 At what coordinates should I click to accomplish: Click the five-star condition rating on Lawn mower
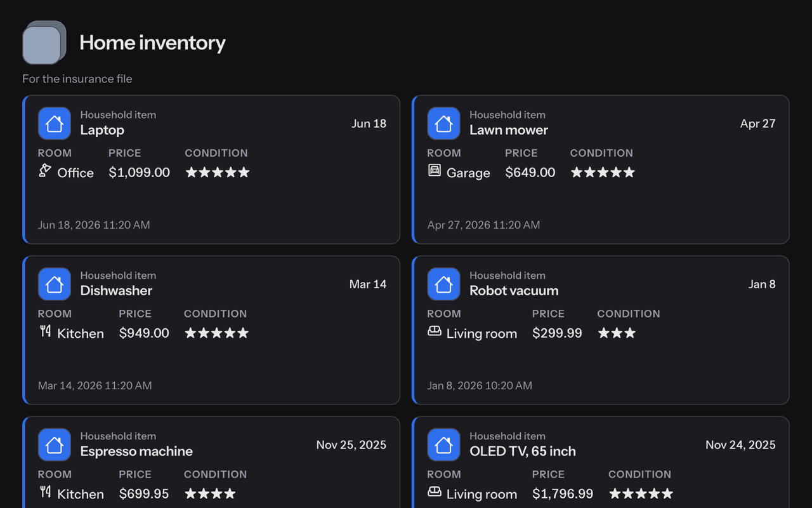[x=603, y=172]
